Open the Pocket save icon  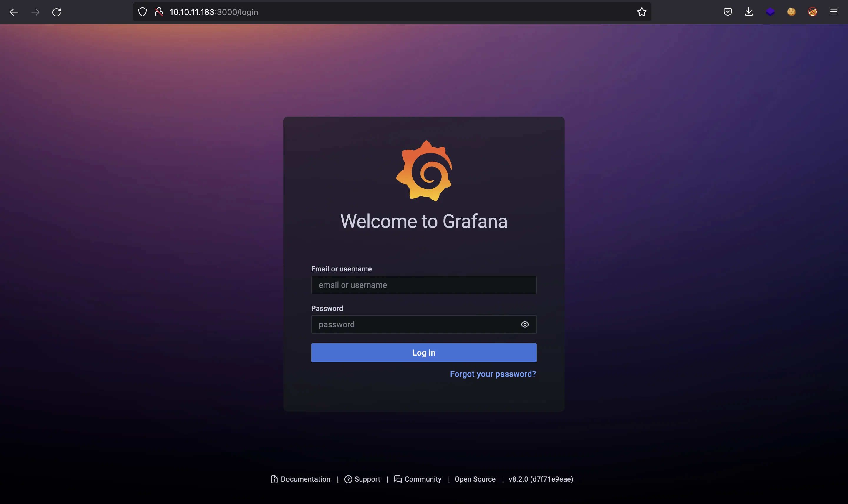[728, 12]
